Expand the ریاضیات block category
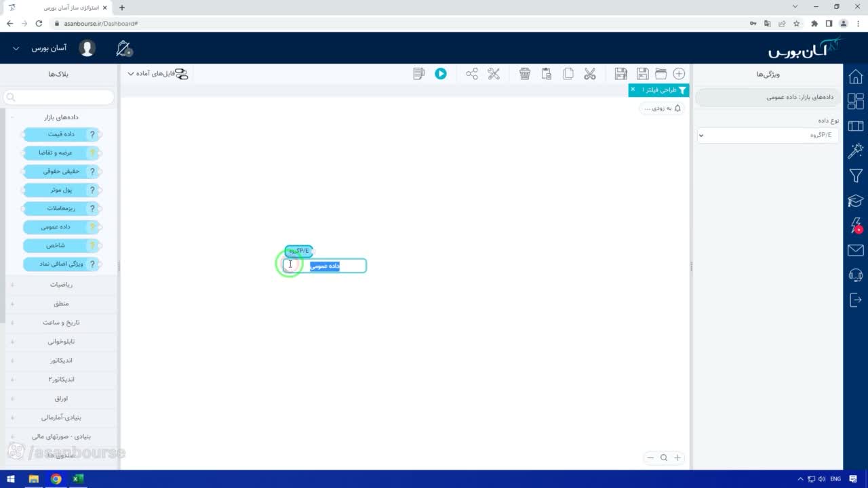 (x=61, y=285)
